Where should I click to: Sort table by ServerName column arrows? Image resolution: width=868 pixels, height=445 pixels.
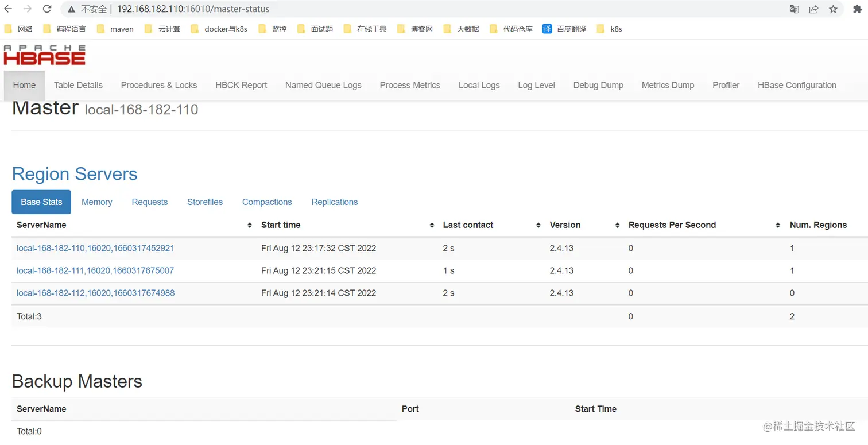pyautogui.click(x=250, y=225)
